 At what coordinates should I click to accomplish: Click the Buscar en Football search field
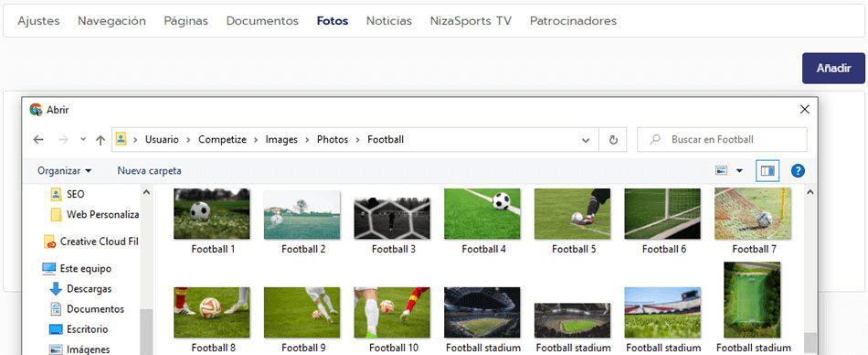coord(722,140)
